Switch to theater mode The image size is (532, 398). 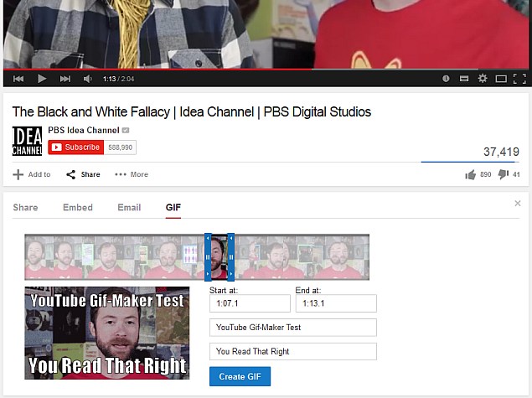[x=501, y=79]
